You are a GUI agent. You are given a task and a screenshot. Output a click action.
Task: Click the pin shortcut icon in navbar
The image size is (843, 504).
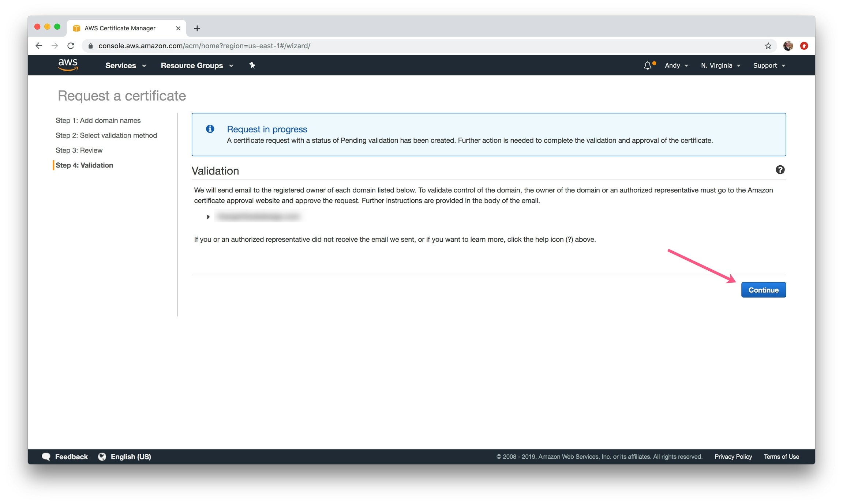point(252,65)
